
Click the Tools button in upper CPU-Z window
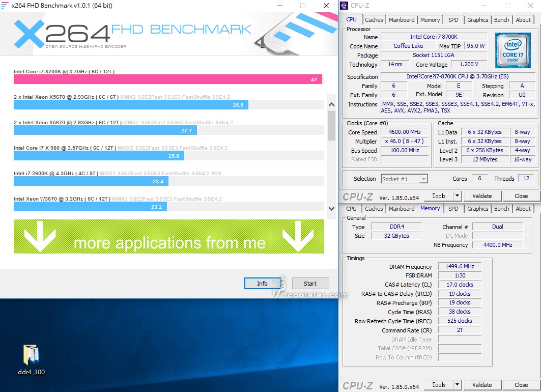click(439, 196)
